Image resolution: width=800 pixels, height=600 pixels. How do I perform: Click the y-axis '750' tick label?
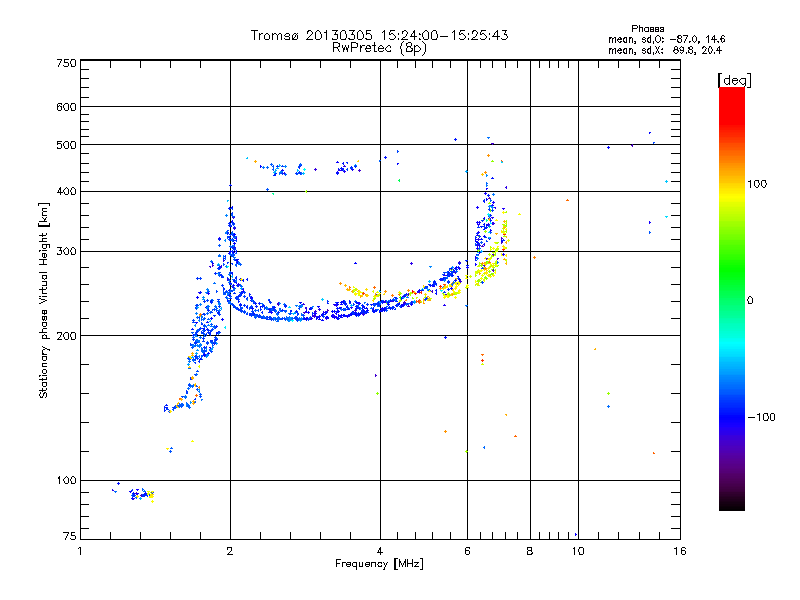pyautogui.click(x=66, y=63)
